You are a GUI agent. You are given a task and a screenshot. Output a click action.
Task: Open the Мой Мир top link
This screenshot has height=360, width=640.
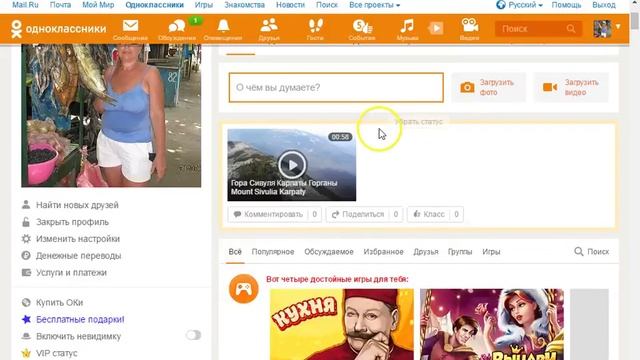point(98,5)
